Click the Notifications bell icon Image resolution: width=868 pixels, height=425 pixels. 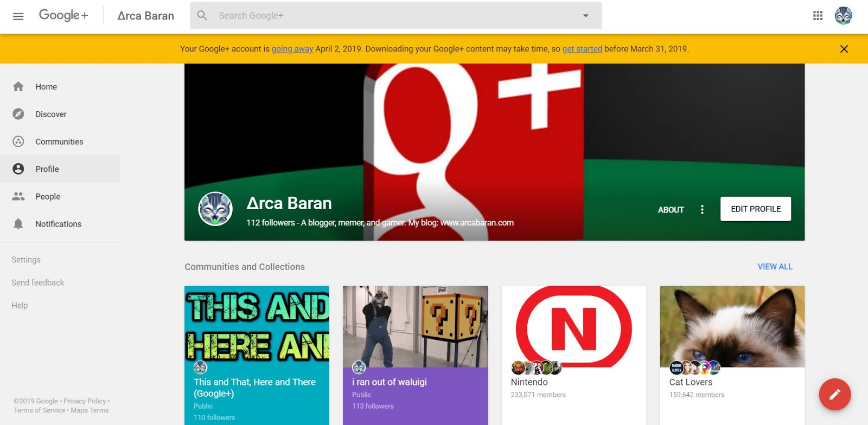pos(18,224)
